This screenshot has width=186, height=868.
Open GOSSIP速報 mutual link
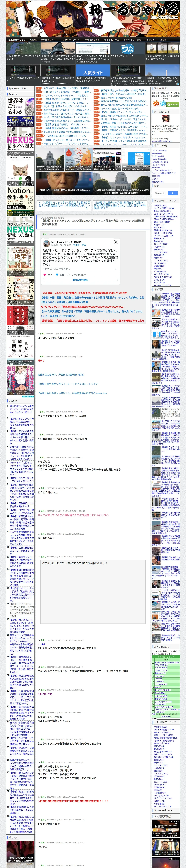pos(156,176)
